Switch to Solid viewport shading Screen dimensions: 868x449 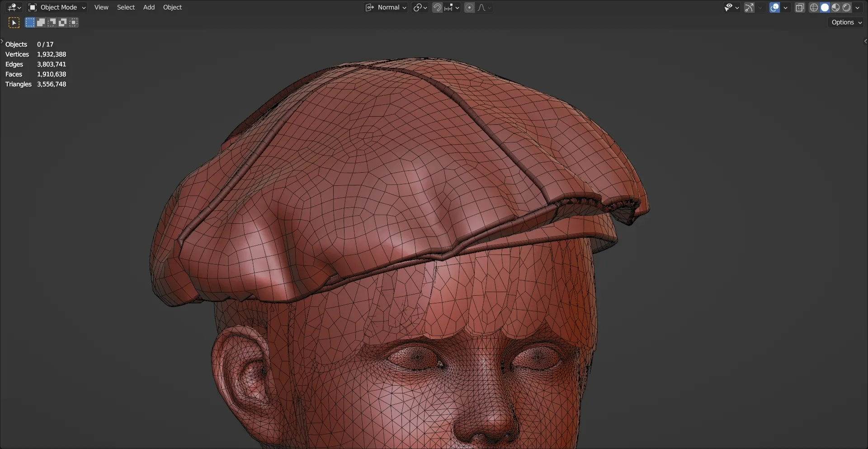pos(825,7)
